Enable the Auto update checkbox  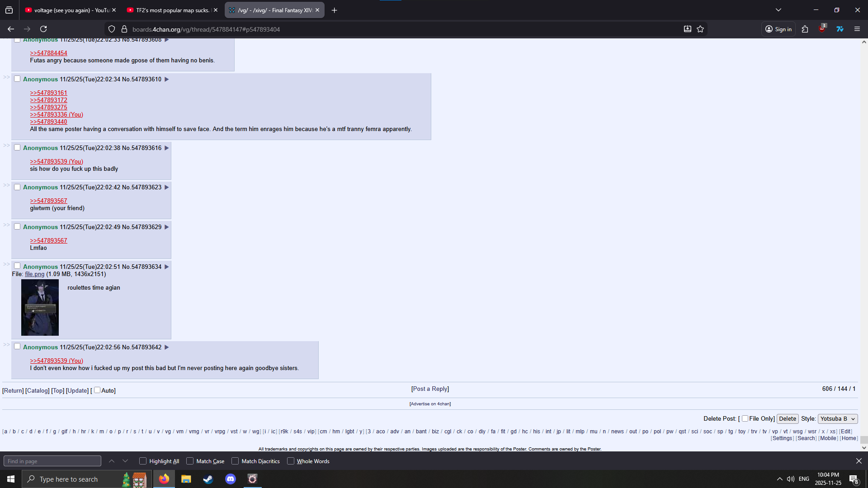97,390
